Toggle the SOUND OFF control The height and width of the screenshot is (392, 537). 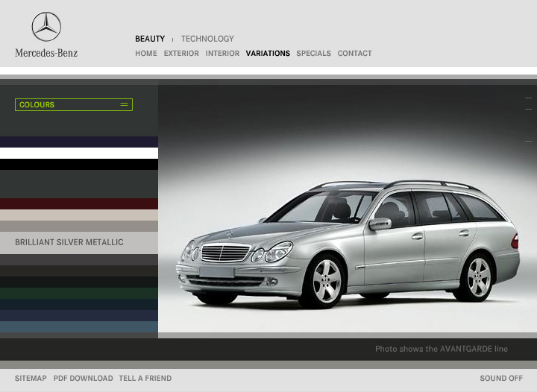pyautogui.click(x=501, y=379)
